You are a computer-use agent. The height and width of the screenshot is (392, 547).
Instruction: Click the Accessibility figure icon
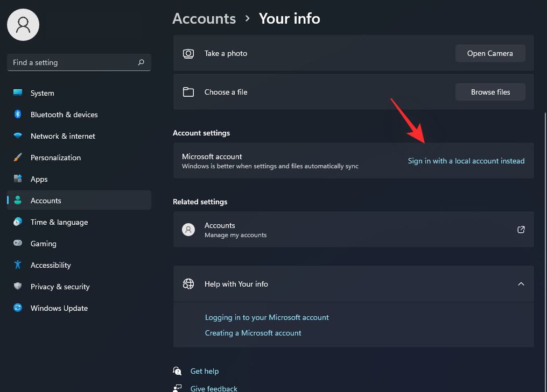coord(18,265)
